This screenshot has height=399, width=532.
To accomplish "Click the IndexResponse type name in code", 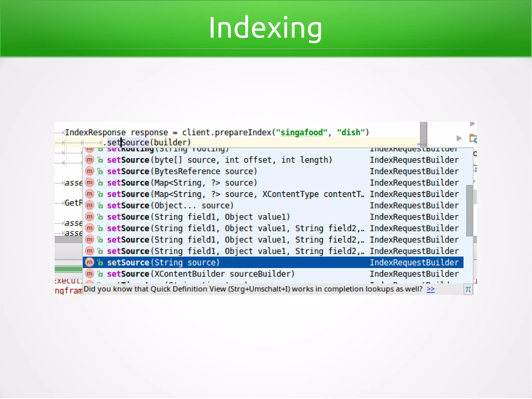I will tap(95, 133).
